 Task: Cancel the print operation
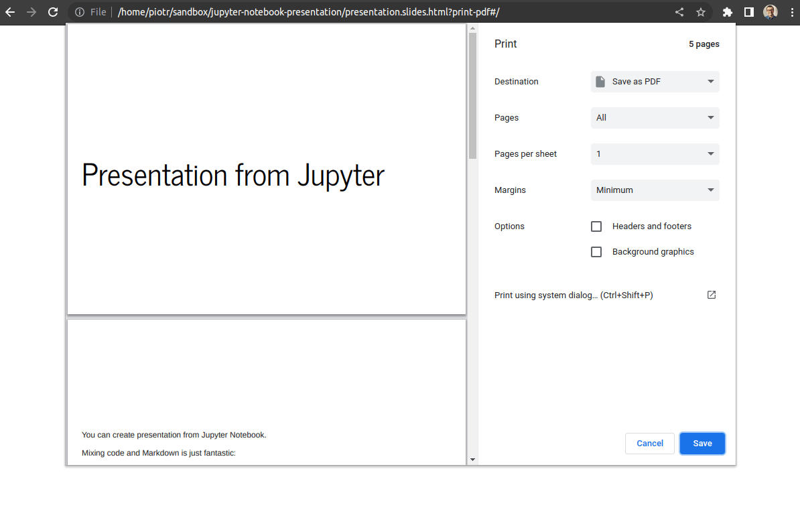pyautogui.click(x=649, y=443)
